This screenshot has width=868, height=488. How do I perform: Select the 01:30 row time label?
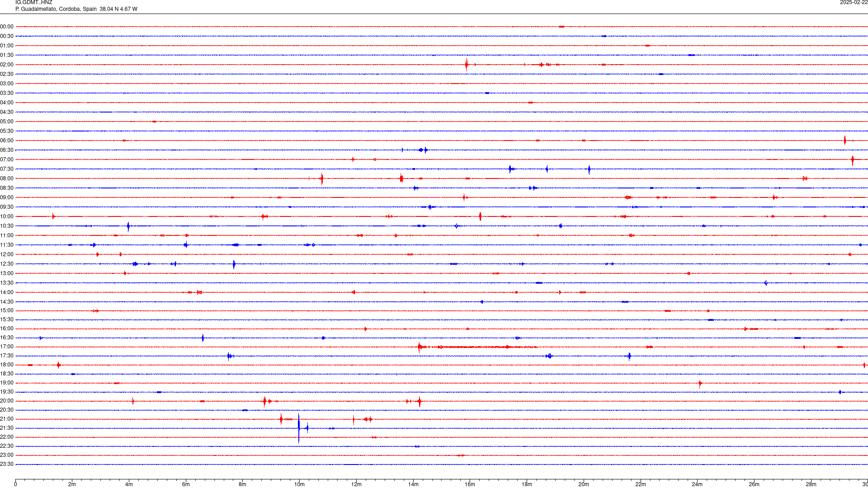click(x=7, y=55)
